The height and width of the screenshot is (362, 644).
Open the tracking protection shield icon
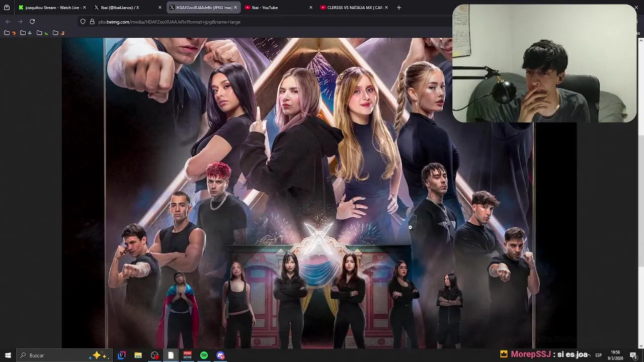click(x=83, y=22)
